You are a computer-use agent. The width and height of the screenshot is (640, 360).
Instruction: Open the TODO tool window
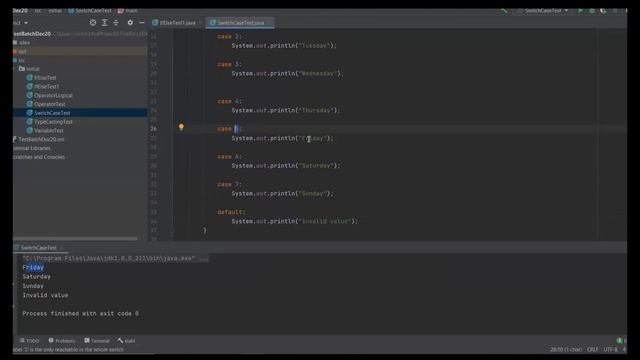point(29,340)
